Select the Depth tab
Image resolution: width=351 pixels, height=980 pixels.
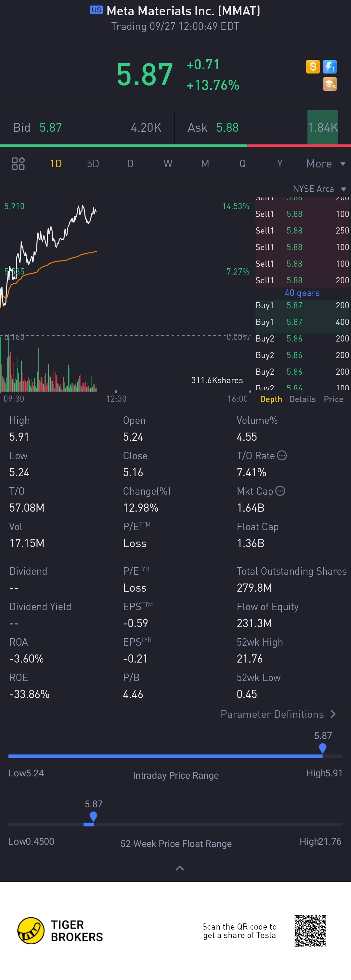pyautogui.click(x=271, y=399)
